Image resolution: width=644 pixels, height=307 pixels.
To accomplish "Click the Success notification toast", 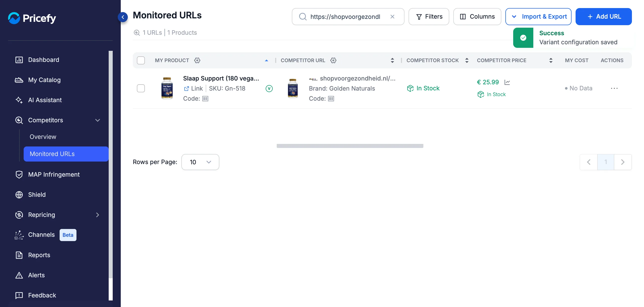I will (x=573, y=38).
